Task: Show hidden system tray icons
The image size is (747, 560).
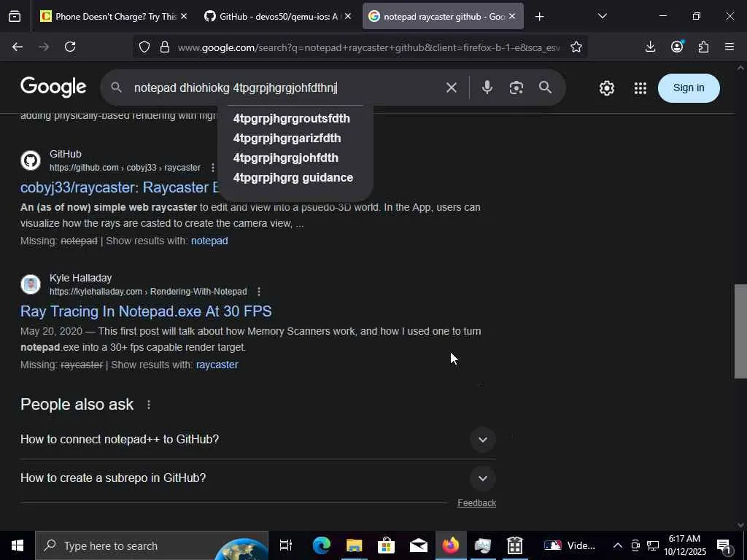Action: 617,545
